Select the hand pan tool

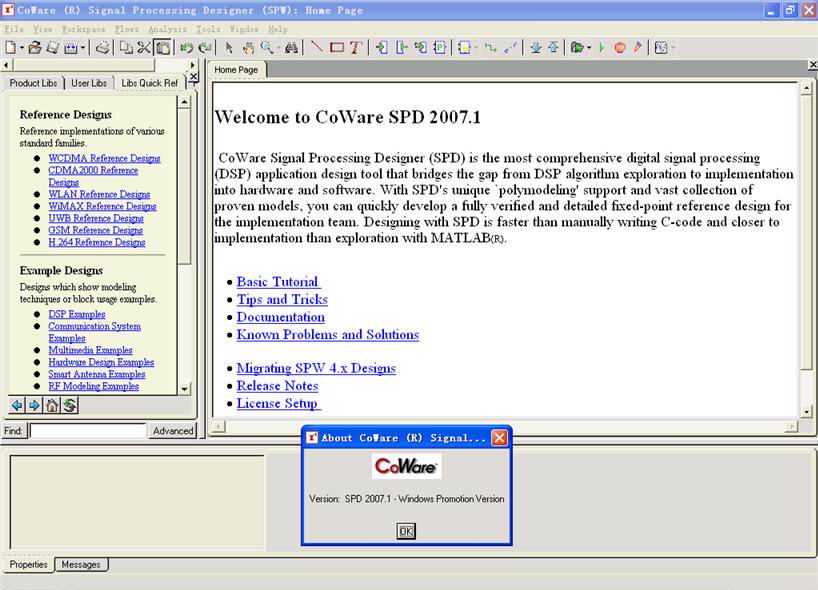click(248, 48)
